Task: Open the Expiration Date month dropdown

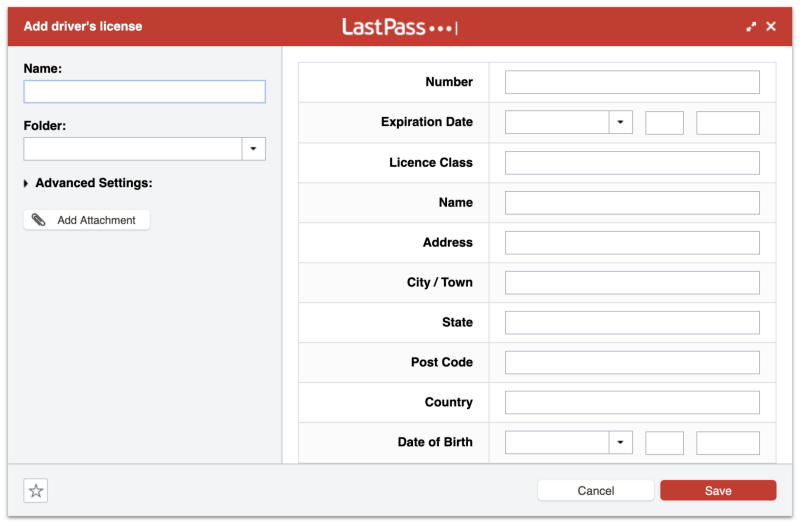Action: click(620, 123)
